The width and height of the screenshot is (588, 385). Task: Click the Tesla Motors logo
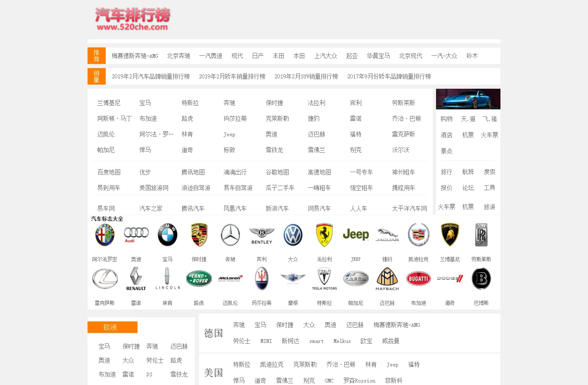click(325, 279)
